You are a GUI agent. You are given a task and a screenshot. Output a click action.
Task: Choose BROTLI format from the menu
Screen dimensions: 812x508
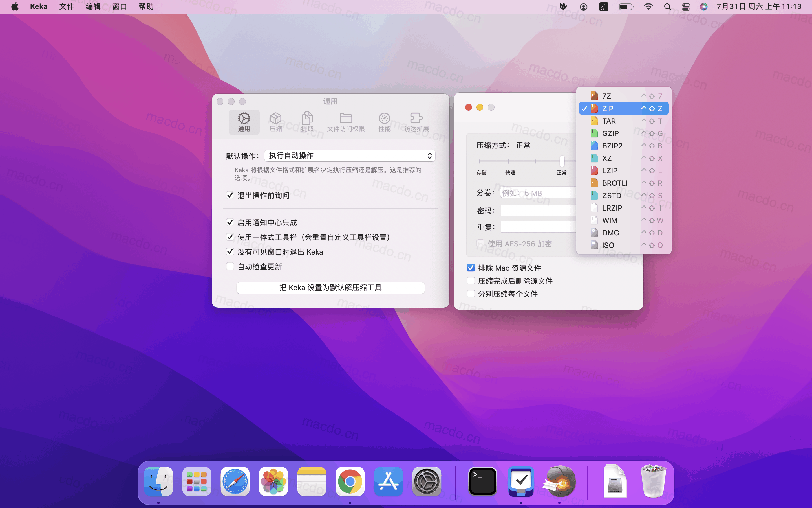click(x=624, y=183)
